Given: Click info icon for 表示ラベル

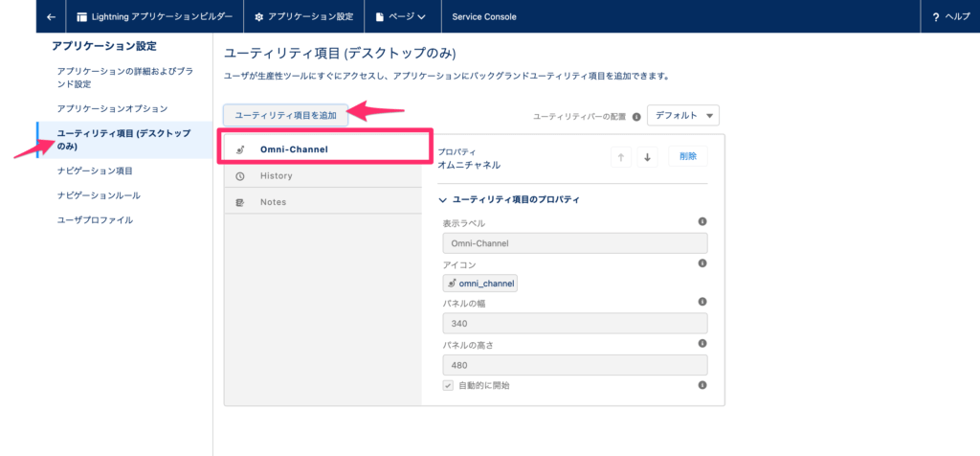Looking at the screenshot, I should point(702,221).
